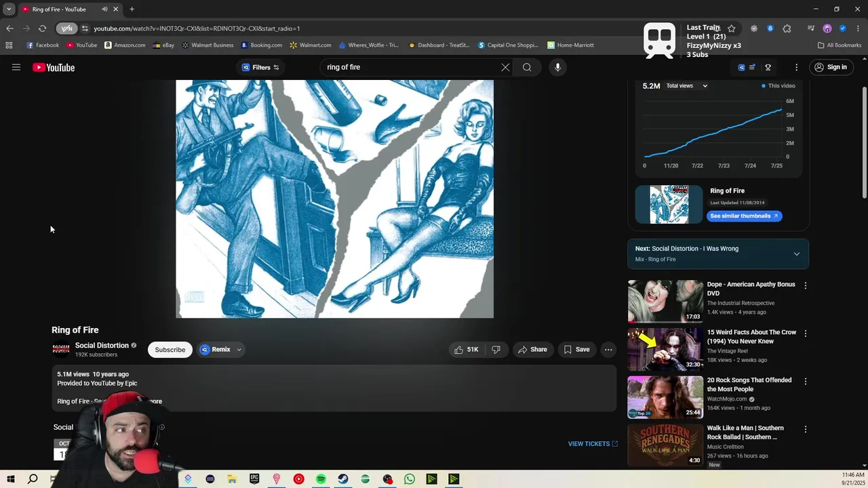Save the video to a playlist
The image size is (868, 488).
tap(576, 350)
